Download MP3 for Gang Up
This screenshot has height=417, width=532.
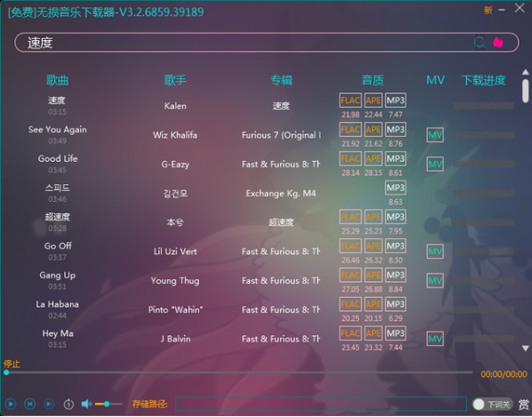click(395, 275)
